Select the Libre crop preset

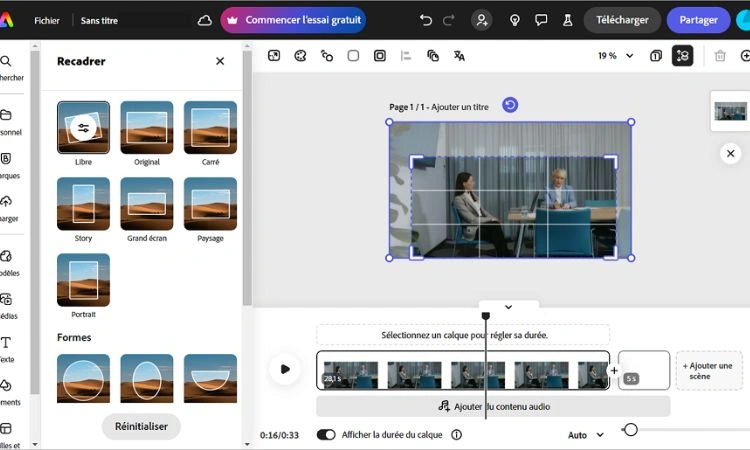83,127
